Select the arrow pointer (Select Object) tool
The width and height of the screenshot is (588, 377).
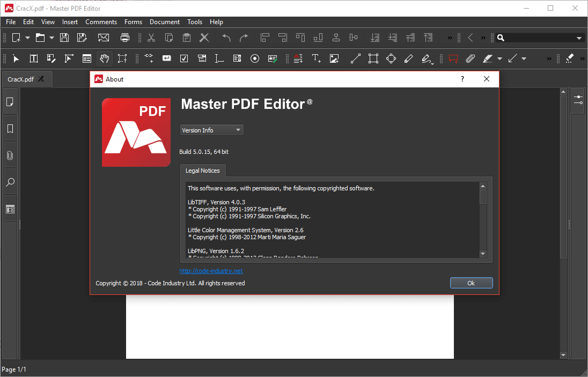(x=16, y=58)
